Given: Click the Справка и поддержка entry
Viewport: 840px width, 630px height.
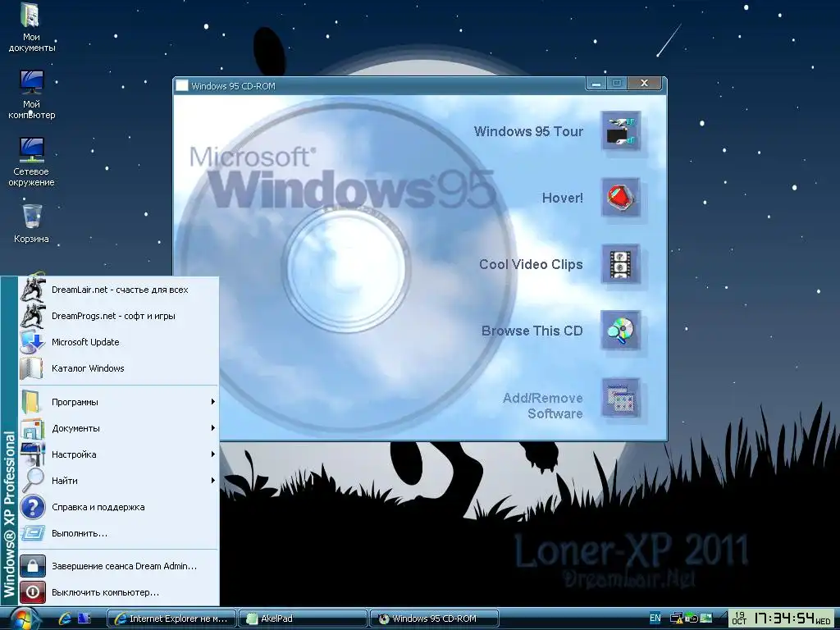Looking at the screenshot, I should [x=119, y=507].
